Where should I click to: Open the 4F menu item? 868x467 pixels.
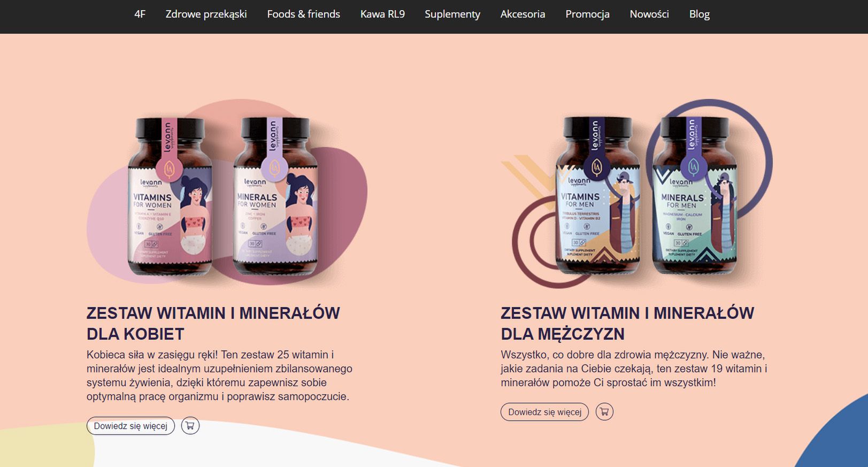[x=140, y=14]
